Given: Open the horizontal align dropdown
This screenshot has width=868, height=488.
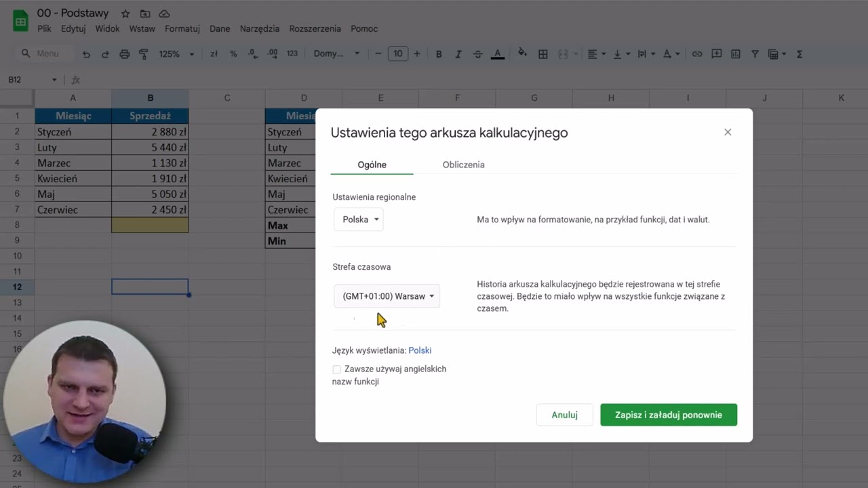Looking at the screenshot, I should (x=597, y=54).
